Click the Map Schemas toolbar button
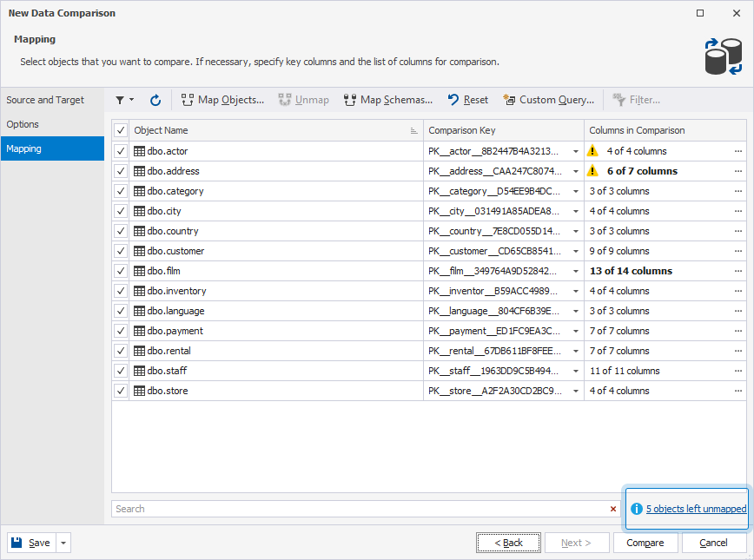 point(387,100)
